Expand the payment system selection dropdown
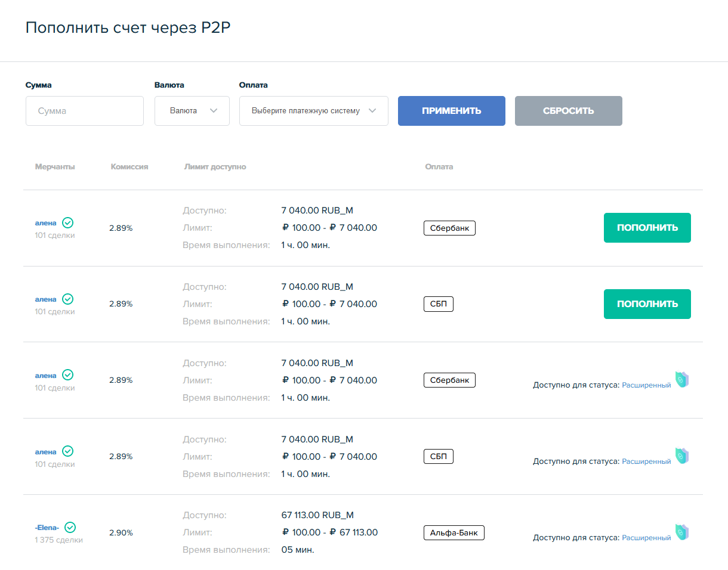The height and width of the screenshot is (570, 728). coord(313,111)
